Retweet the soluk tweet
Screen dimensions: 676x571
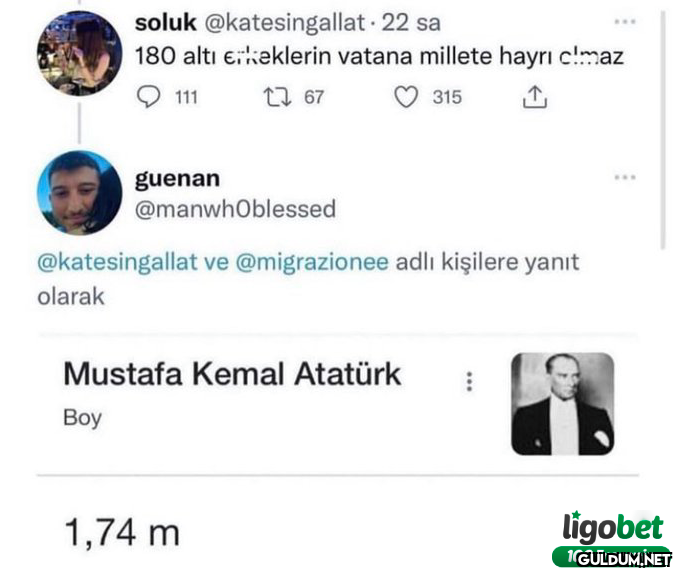[277, 97]
